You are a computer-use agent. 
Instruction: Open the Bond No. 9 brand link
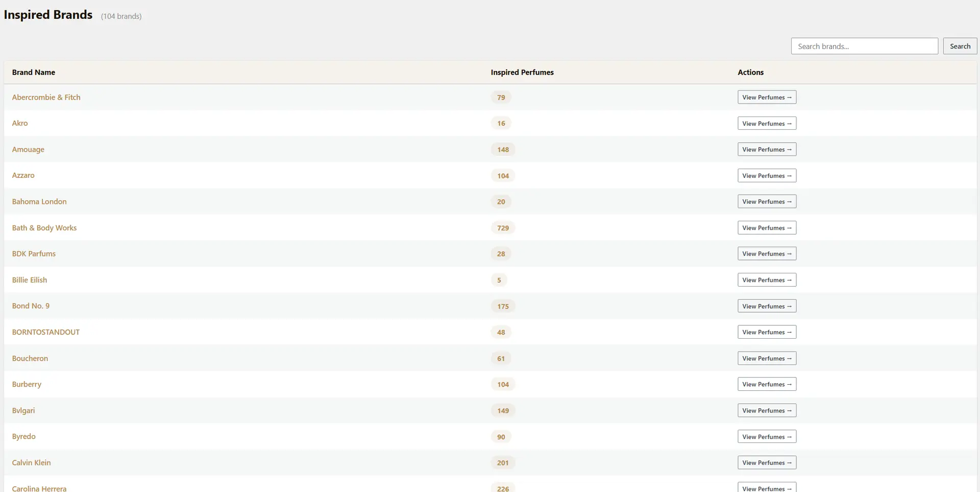point(31,306)
